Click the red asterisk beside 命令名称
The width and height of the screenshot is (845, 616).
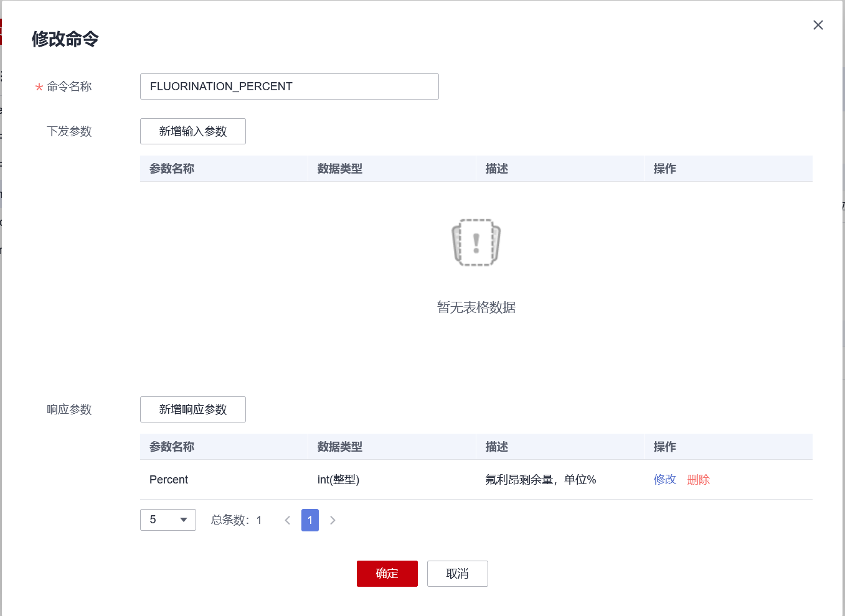(38, 87)
